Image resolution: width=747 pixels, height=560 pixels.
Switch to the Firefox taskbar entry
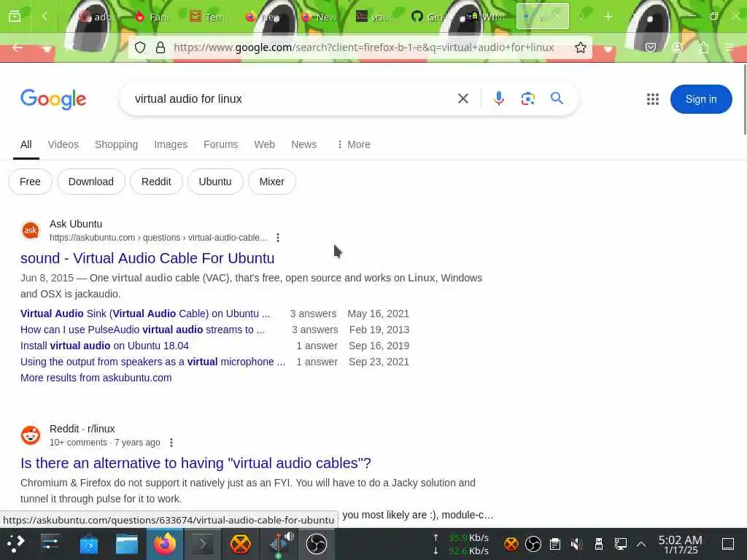(x=164, y=544)
